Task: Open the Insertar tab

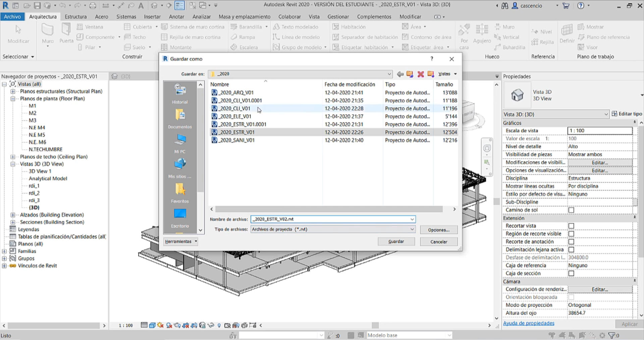Action: (x=152, y=16)
